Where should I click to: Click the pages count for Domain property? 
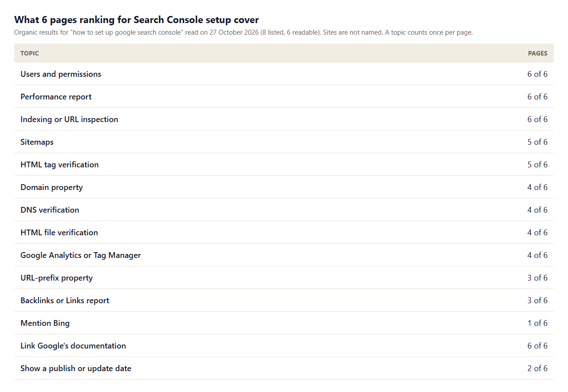coord(537,187)
